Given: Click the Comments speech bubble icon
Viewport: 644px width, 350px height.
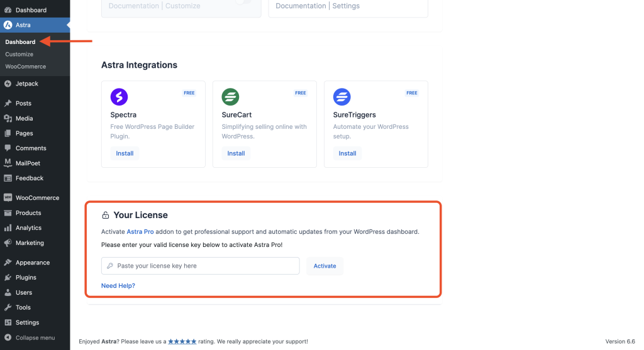Looking at the screenshot, I should click(8, 148).
